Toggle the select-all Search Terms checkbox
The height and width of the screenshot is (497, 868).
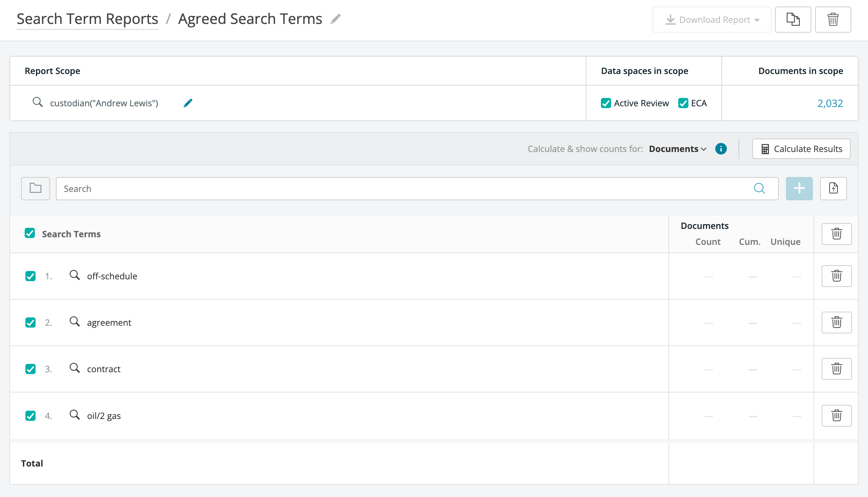coord(30,233)
